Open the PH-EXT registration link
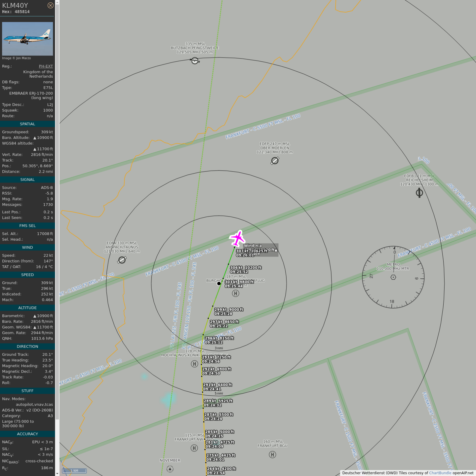The width and height of the screenshot is (476, 476). (46, 66)
